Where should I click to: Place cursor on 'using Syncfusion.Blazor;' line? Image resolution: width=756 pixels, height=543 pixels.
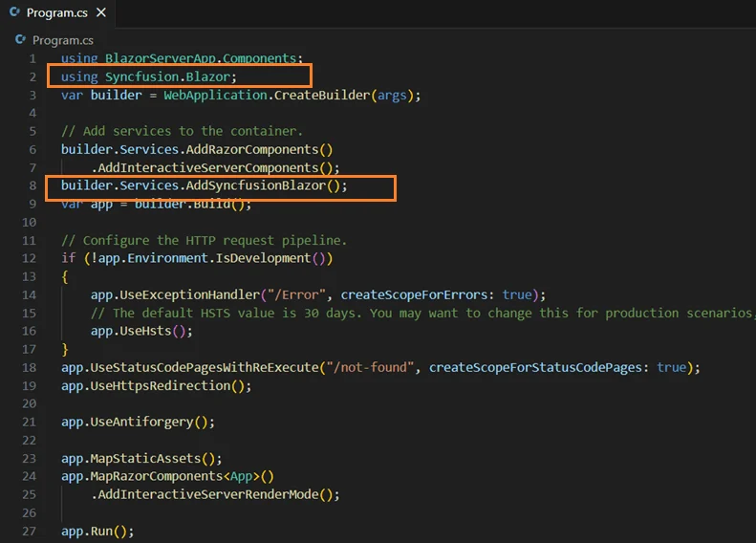click(x=148, y=77)
